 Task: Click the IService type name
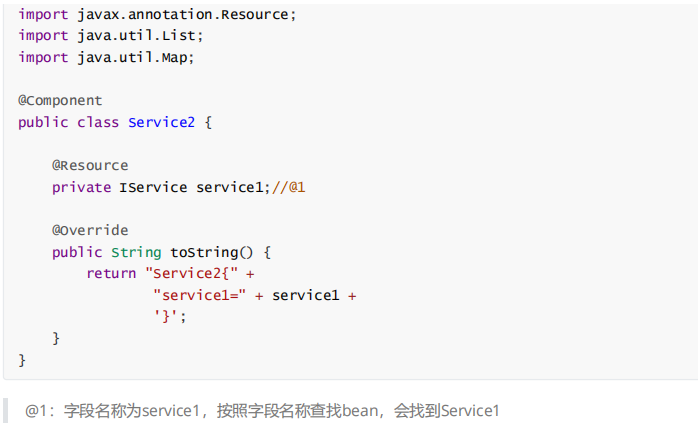coord(153,187)
